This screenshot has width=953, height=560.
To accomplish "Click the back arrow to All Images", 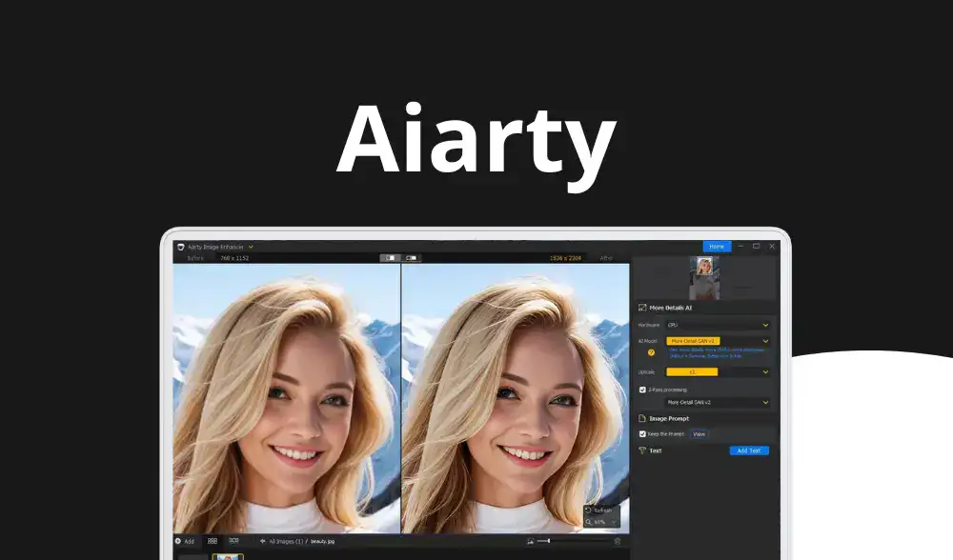I will pos(262,541).
